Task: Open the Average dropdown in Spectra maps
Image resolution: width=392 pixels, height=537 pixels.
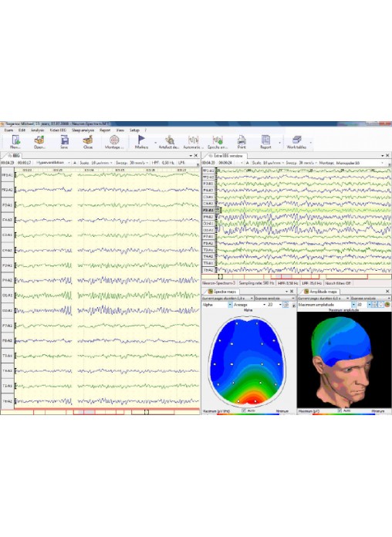Action: [x=249, y=305]
